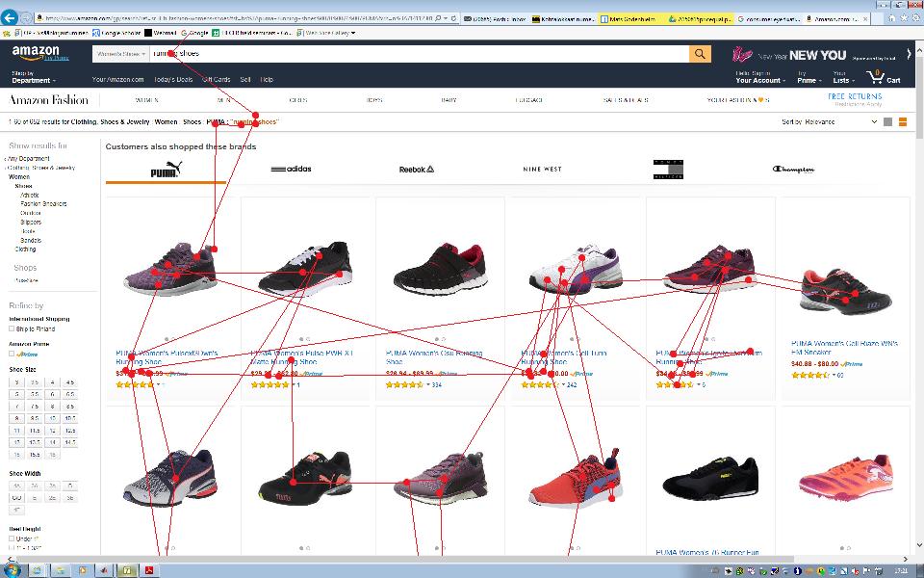The image size is (924, 578).
Task: Open the Girls tab in Amazon Fashion
Action: (298, 100)
